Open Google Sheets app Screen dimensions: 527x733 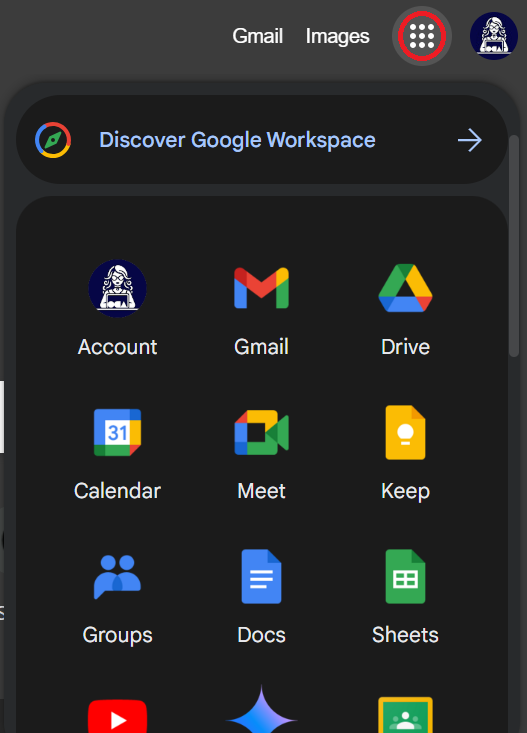coord(405,596)
